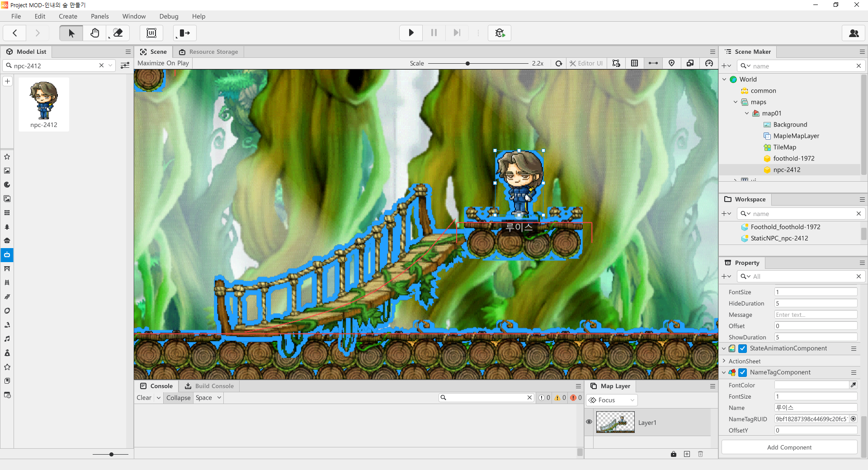Open the user accounts icon
This screenshot has width=868, height=470.
tap(854, 33)
